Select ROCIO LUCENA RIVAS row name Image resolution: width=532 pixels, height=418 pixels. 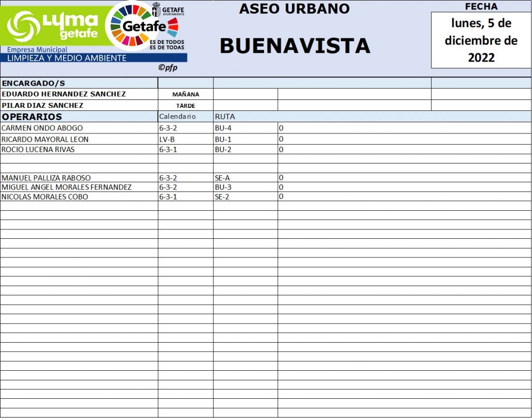tap(38, 149)
